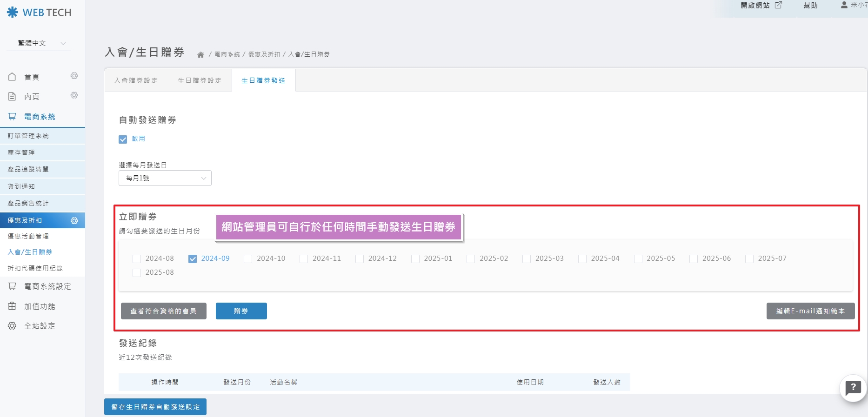Open the 每月1號 send-day dropdown
The width and height of the screenshot is (868, 417).
(x=165, y=178)
